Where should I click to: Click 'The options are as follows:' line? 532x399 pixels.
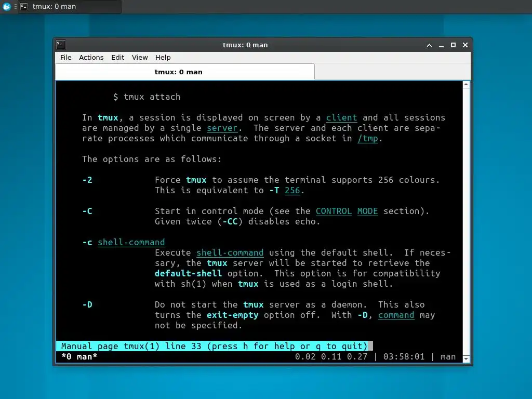[152, 159]
